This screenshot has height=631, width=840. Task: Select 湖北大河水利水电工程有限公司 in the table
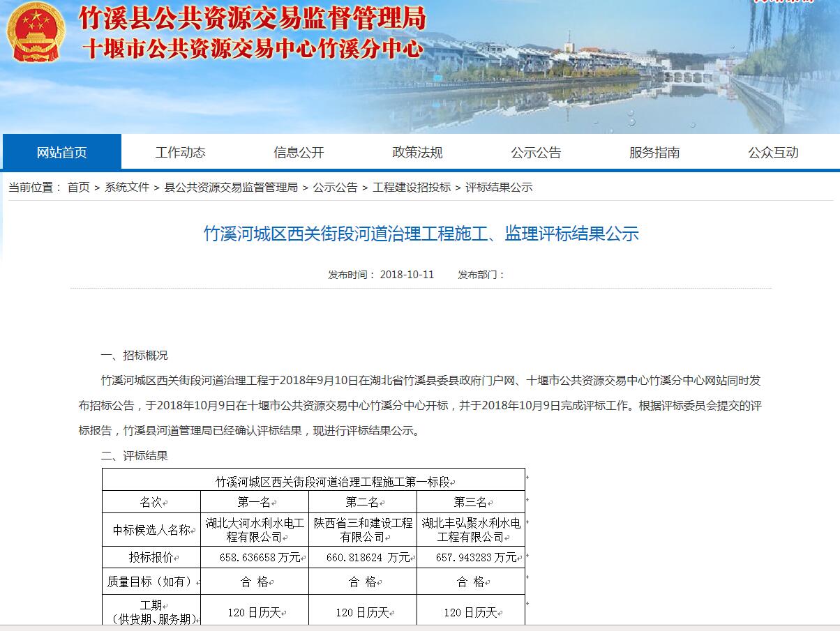coord(255,530)
